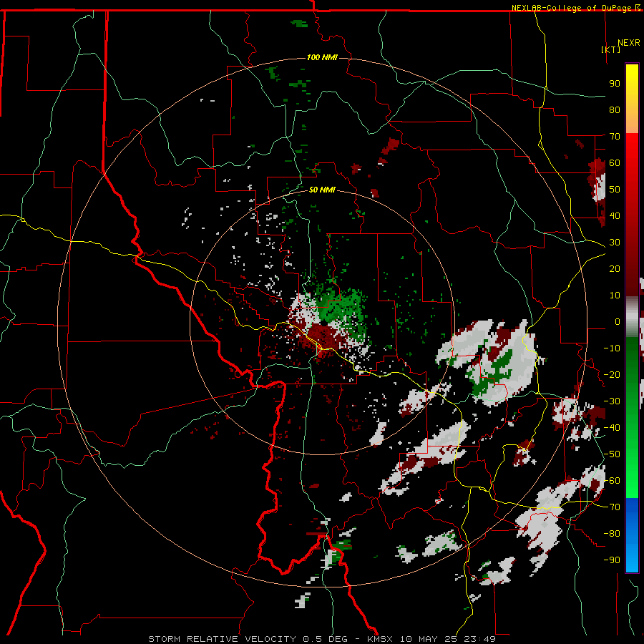Click the -30 value on the velocity scale
This screenshot has width=644, height=644.
tap(612, 401)
